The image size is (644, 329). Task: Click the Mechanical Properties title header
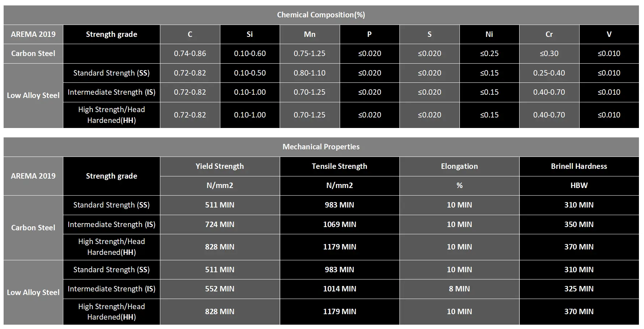(321, 147)
